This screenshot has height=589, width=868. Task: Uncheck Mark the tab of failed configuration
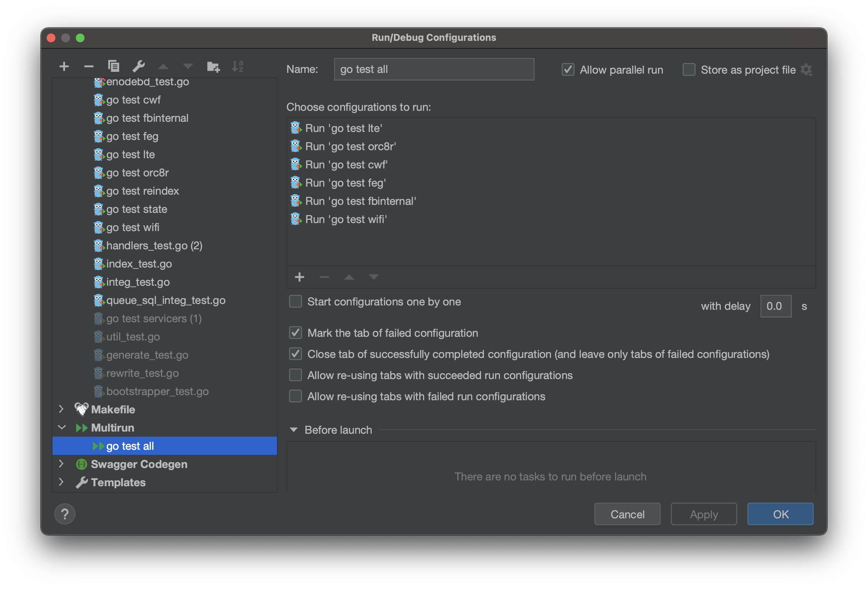[x=295, y=333]
